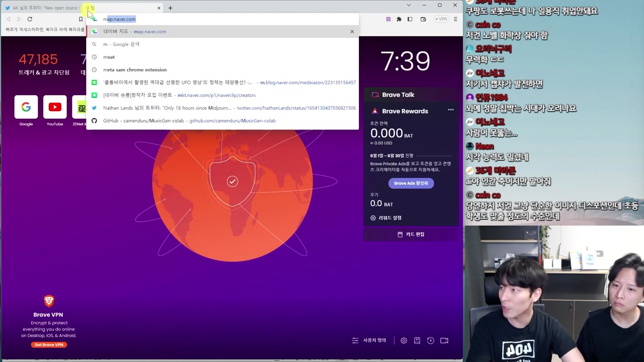Open history clock icon in bottom bar
The width and height of the screenshot is (644, 362).
pos(431,340)
